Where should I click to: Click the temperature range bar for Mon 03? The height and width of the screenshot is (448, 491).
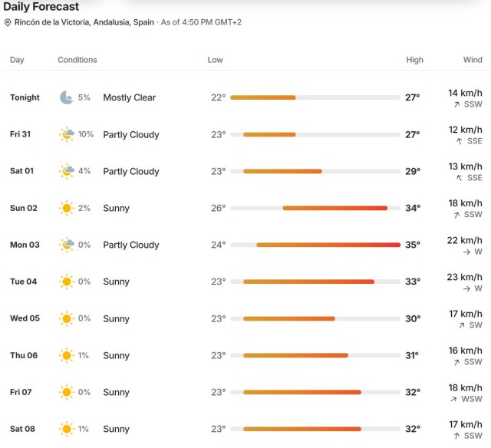pos(315,245)
